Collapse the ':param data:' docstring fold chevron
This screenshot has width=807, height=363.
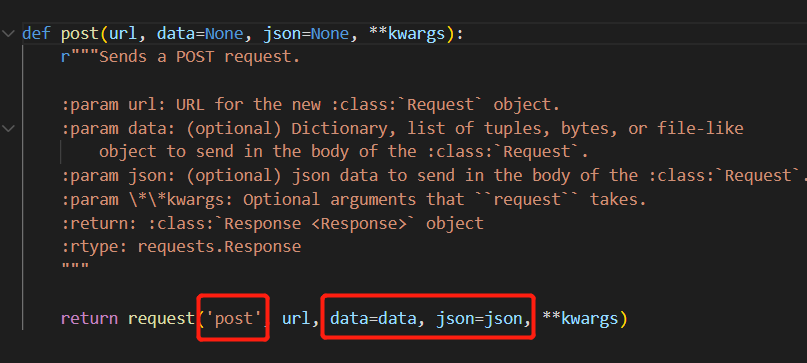(8, 128)
